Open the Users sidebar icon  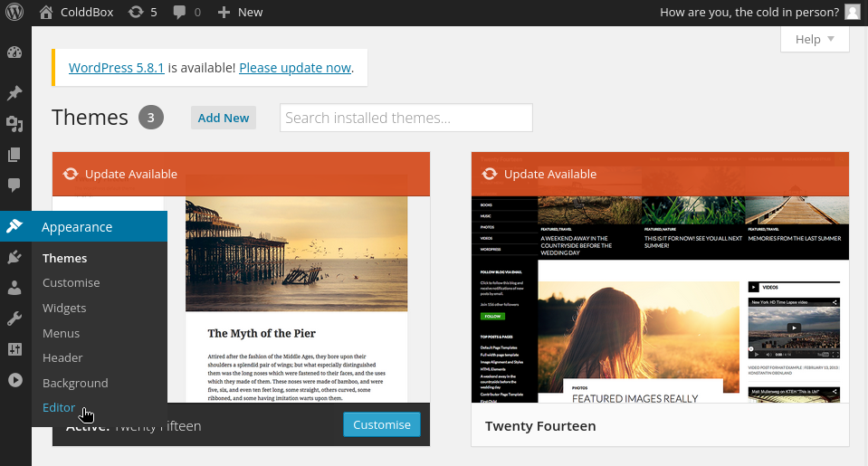click(14, 288)
